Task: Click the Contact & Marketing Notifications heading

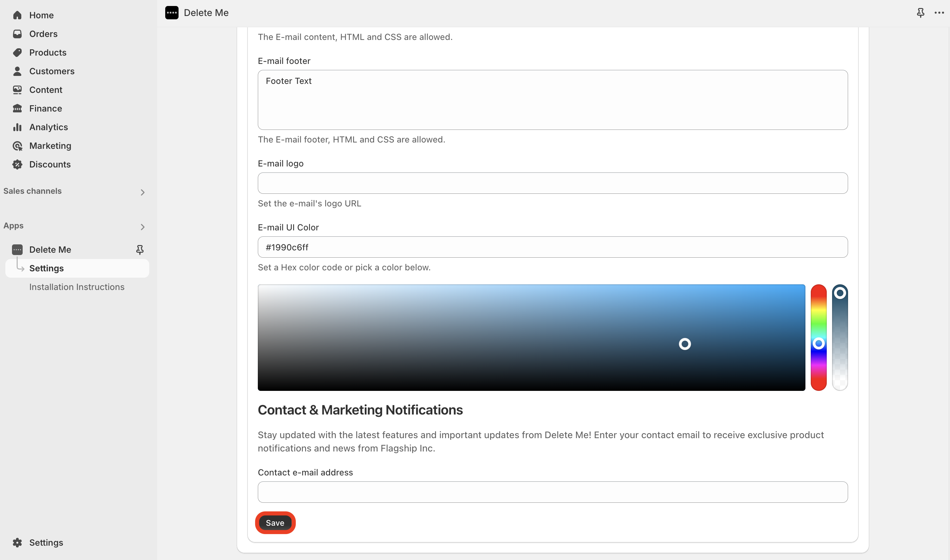Action: pos(360,410)
